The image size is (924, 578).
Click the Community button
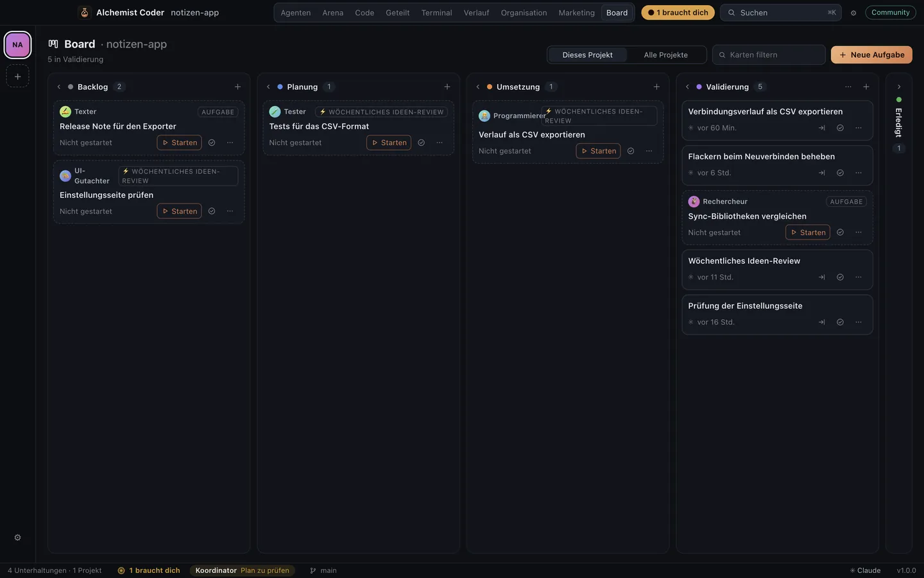891,12
